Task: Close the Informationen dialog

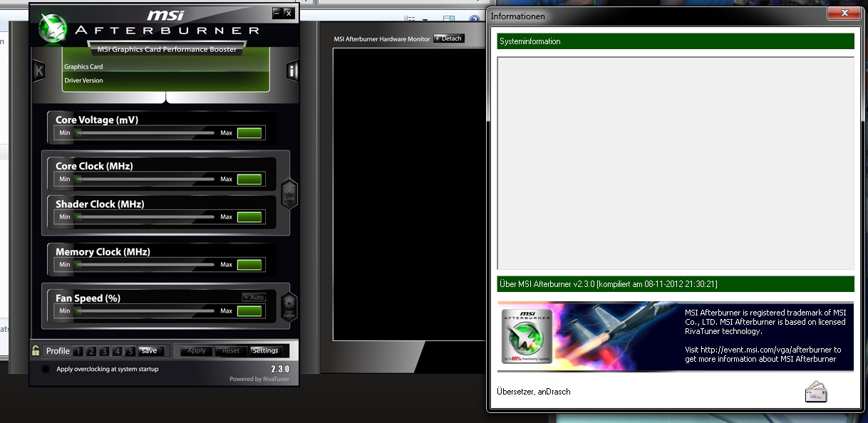Action: pos(844,14)
